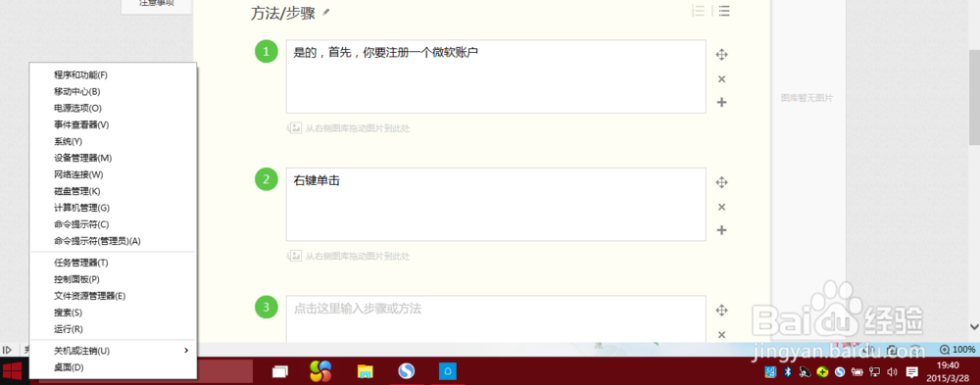
Task: Delete step 2 with its X icon
Action: pyautogui.click(x=721, y=207)
